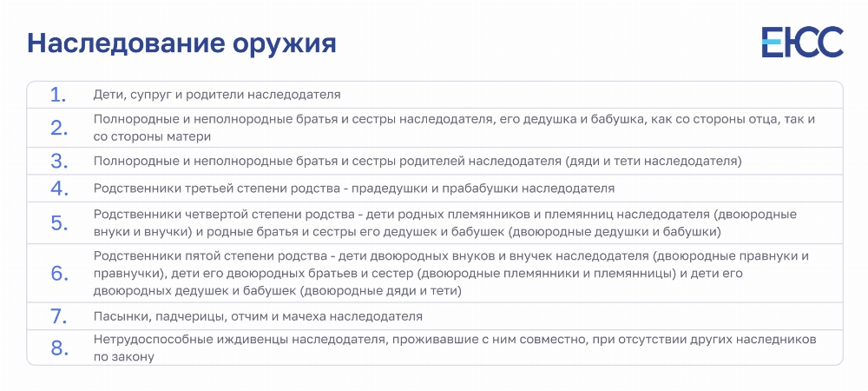Select row number 7 numeral
The image size is (868, 391).
click(59, 316)
